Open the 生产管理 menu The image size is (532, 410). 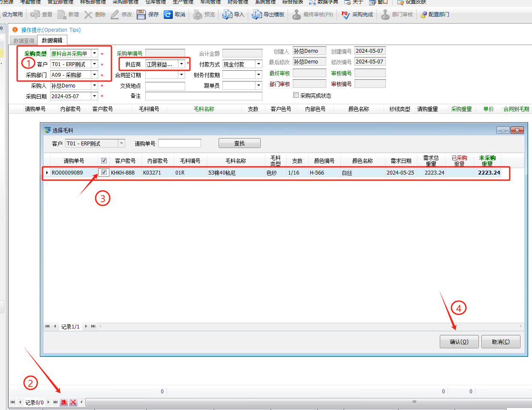183,2
